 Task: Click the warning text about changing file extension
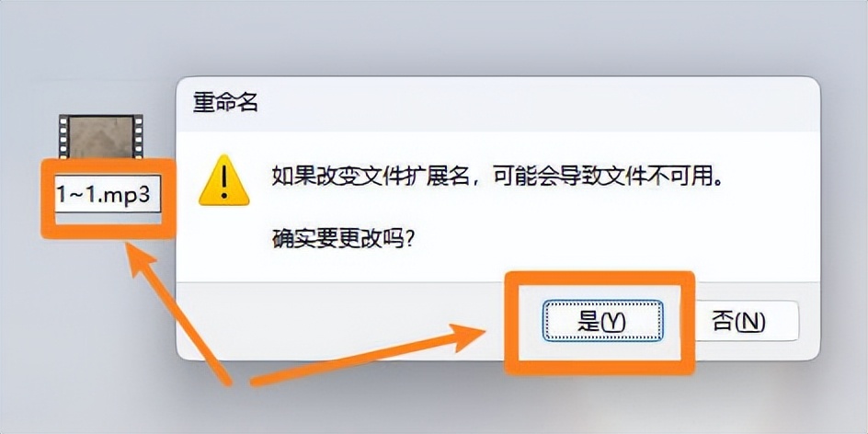[498, 178]
